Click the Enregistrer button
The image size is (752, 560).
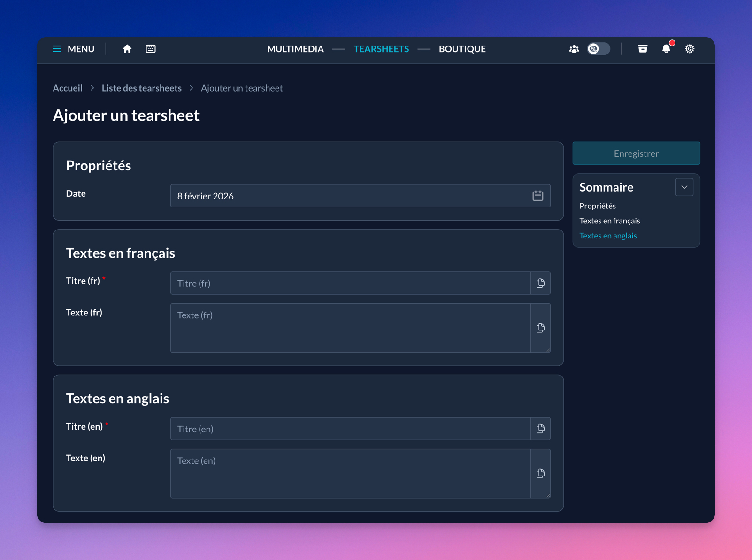coord(636,153)
